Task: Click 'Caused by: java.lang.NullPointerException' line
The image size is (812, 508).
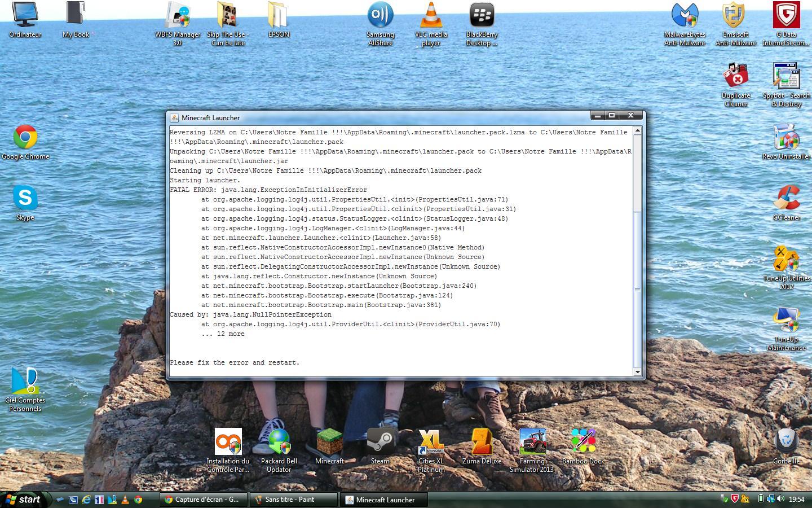Action: (251, 315)
